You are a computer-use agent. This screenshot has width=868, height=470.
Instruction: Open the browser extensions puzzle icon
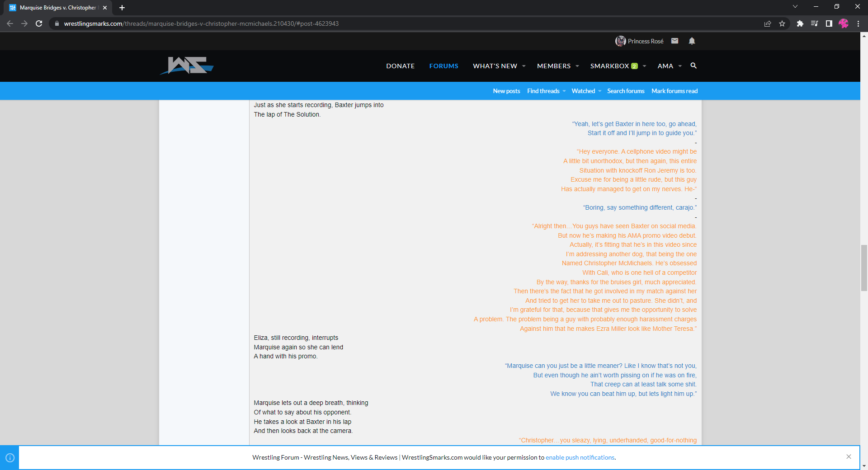(x=800, y=23)
